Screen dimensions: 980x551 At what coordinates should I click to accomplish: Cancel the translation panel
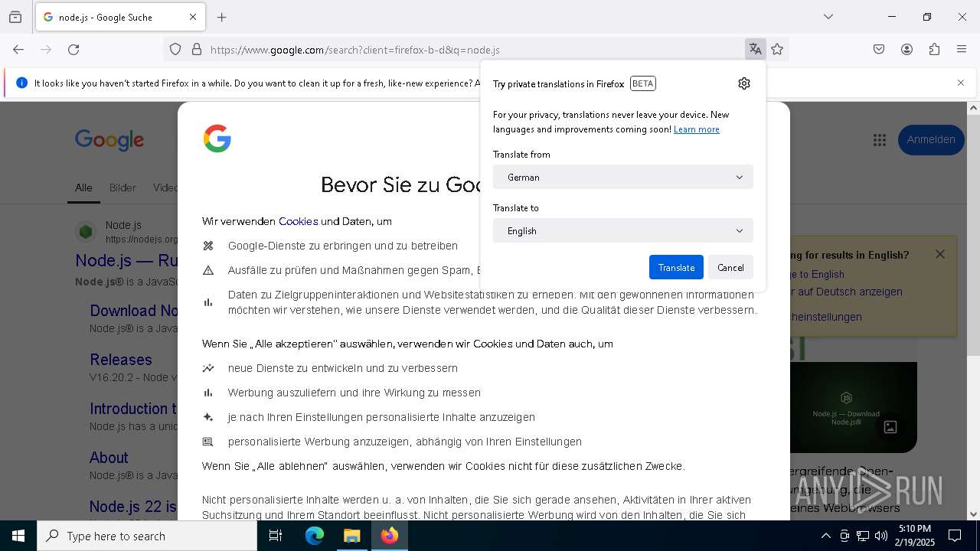coord(730,267)
